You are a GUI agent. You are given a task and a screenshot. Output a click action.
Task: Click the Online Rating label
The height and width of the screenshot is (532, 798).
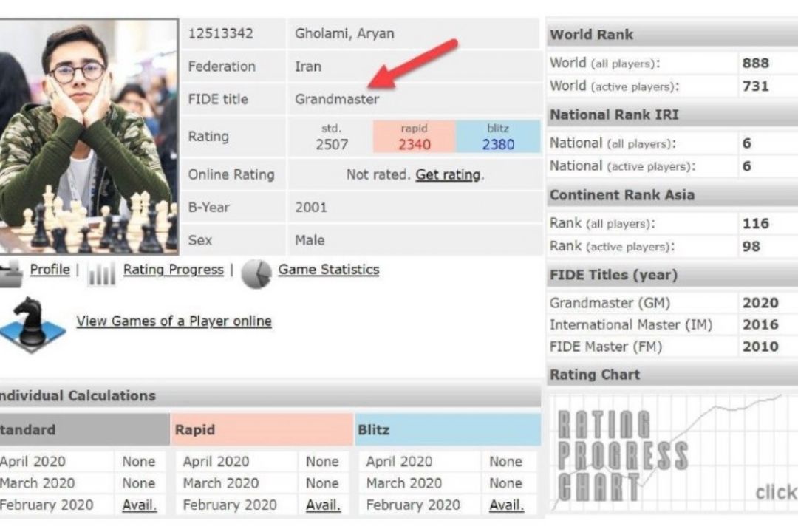(231, 174)
